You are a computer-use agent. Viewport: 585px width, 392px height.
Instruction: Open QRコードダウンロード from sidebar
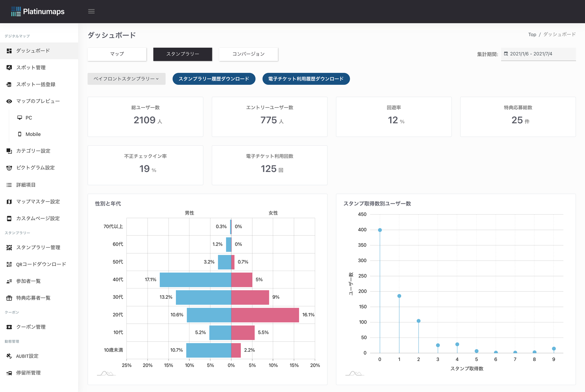coord(41,264)
